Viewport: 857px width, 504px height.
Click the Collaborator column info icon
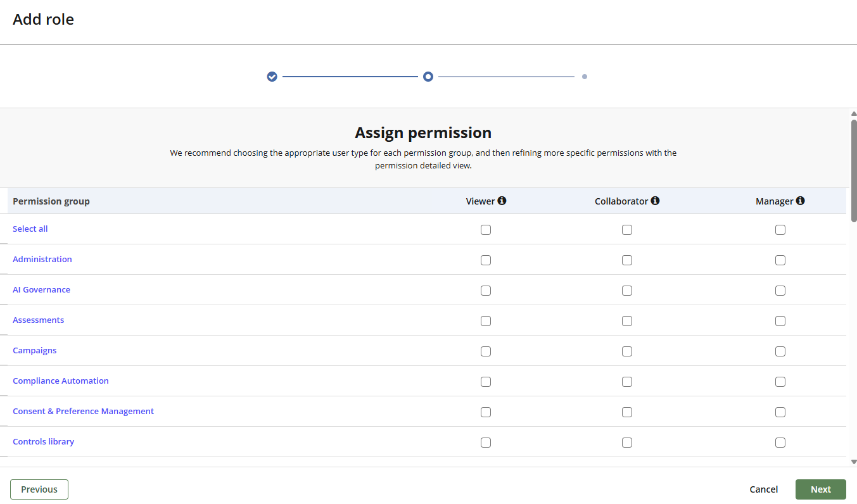(x=656, y=201)
